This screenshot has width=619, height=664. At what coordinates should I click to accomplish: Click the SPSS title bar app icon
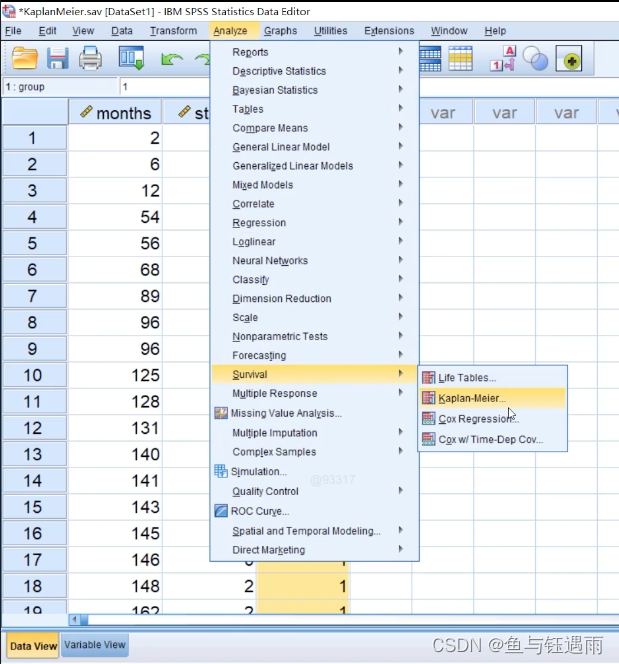8,11
